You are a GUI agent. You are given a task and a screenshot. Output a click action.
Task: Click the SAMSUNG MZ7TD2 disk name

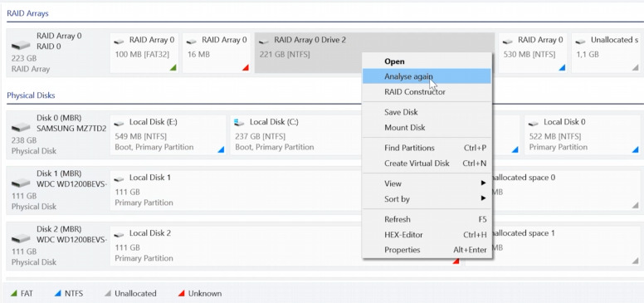coord(71,129)
